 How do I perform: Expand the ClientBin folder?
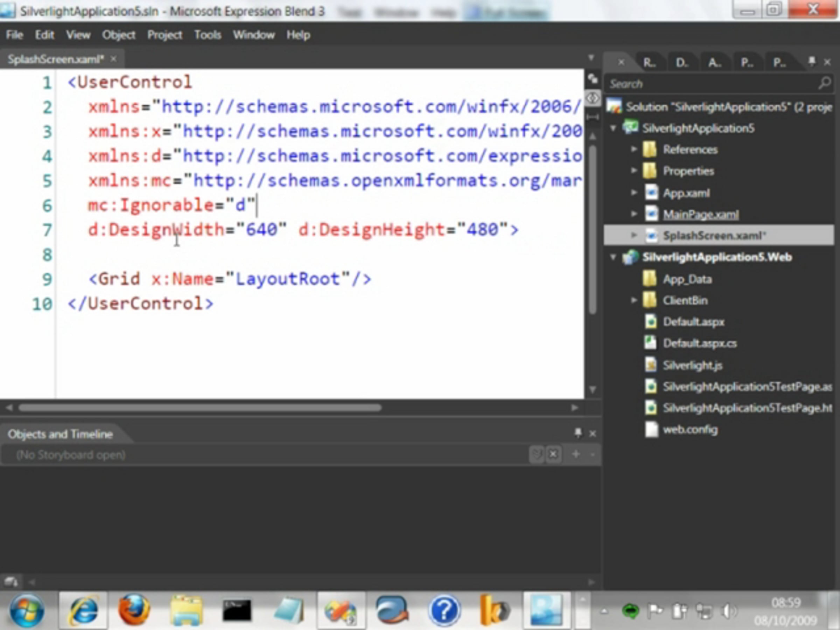[633, 300]
